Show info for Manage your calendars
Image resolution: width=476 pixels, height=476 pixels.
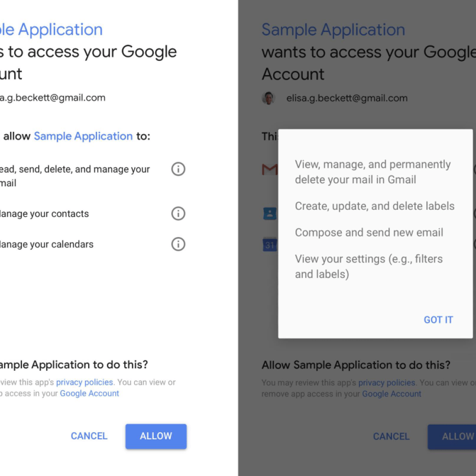178,244
